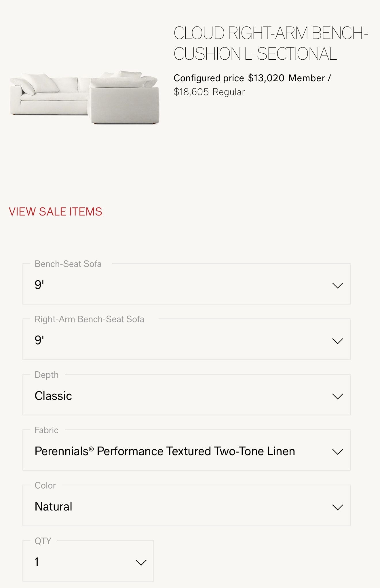Viewport: 380px width, 588px height.
Task: Click the 9' value under Right-Arm Bench-Seat Sofa
Action: click(x=39, y=340)
